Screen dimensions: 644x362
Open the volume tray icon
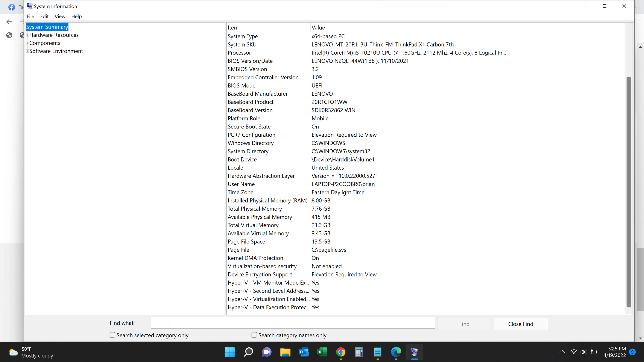(x=583, y=352)
